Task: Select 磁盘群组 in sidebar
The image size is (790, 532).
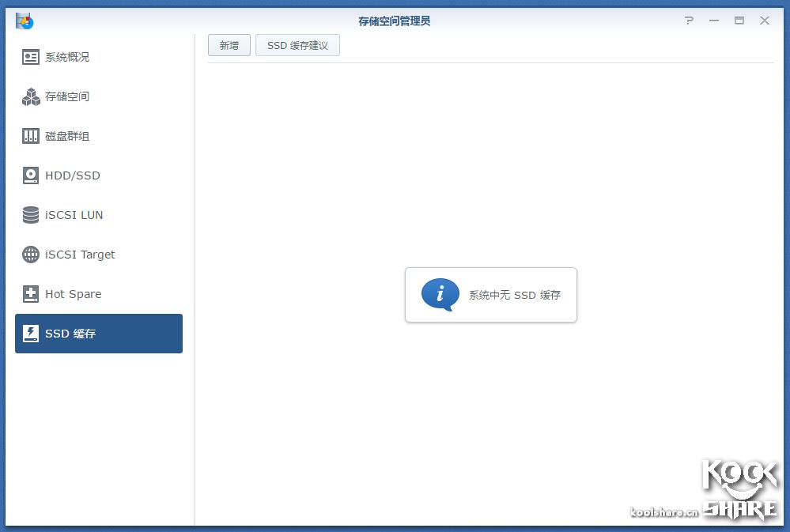Action: [x=99, y=136]
